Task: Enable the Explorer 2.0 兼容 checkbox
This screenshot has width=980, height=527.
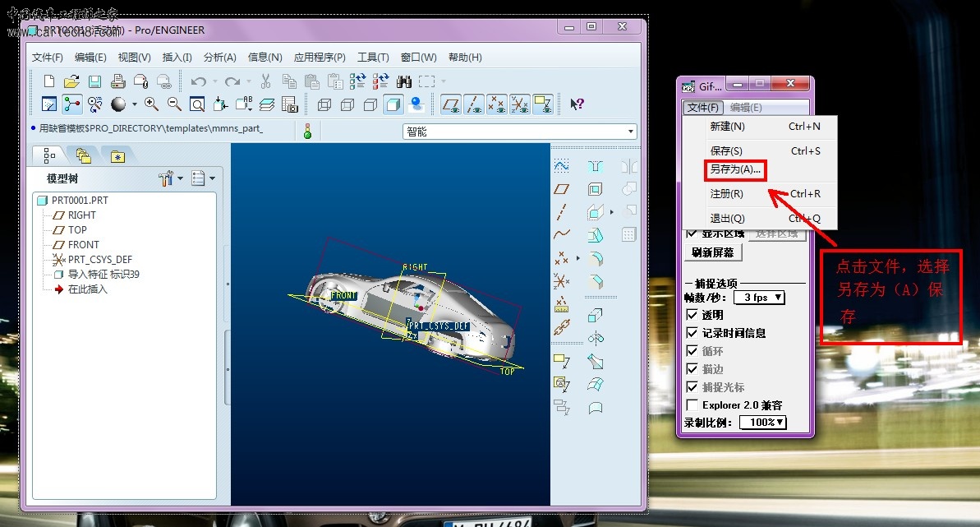Action: (692, 405)
